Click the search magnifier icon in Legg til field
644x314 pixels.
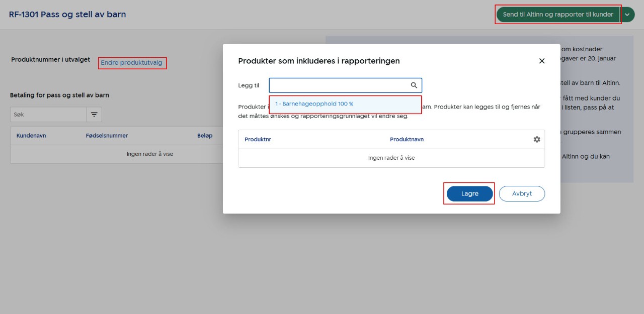pos(414,85)
